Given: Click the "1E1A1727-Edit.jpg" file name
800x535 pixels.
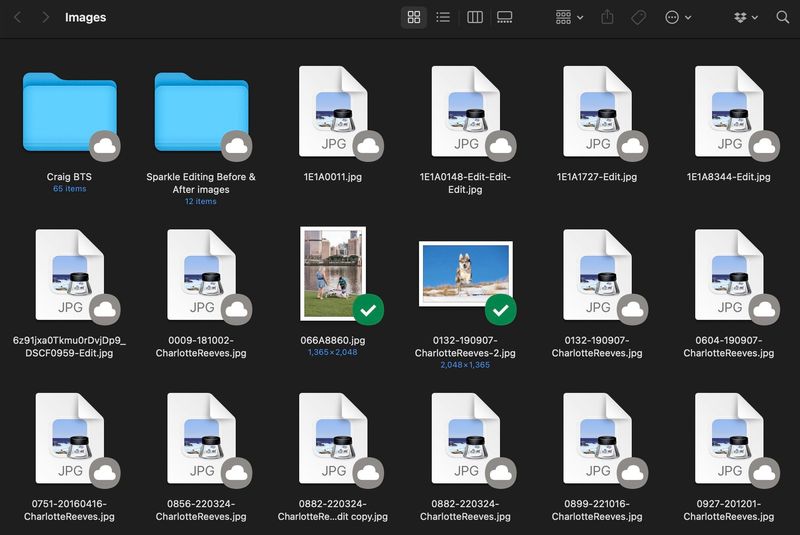Looking at the screenshot, I should (597, 177).
